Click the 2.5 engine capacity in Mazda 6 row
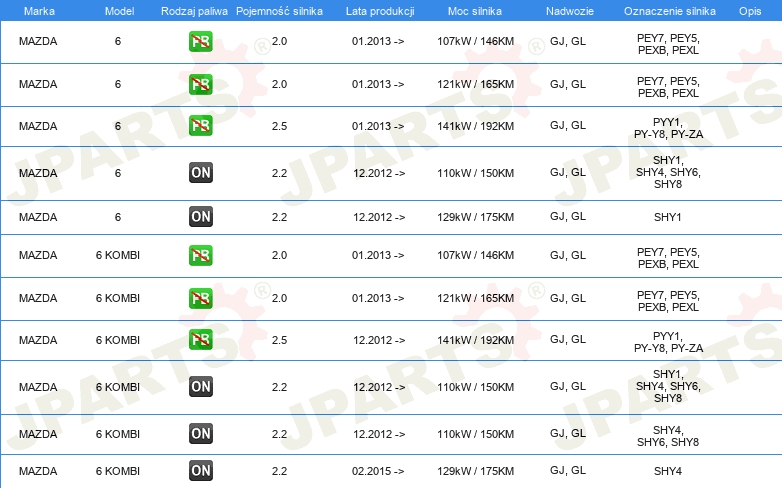Image resolution: width=782 pixels, height=488 pixels. click(x=279, y=126)
